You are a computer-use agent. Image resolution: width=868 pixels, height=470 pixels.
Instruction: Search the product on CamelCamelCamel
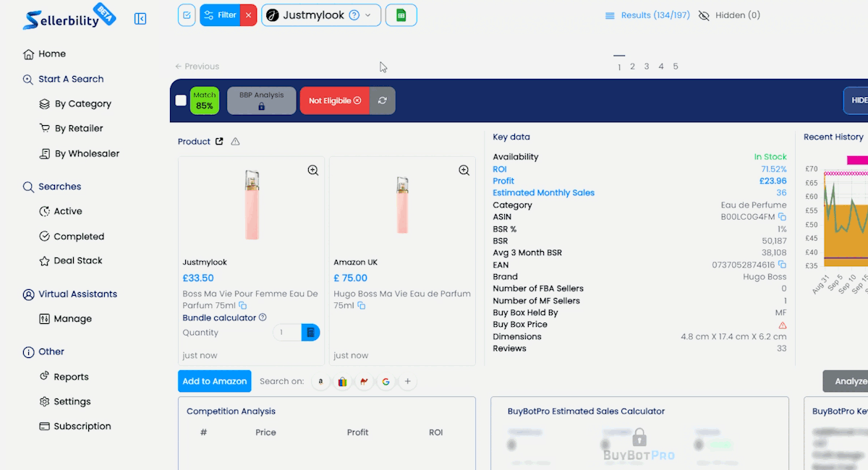click(365, 382)
